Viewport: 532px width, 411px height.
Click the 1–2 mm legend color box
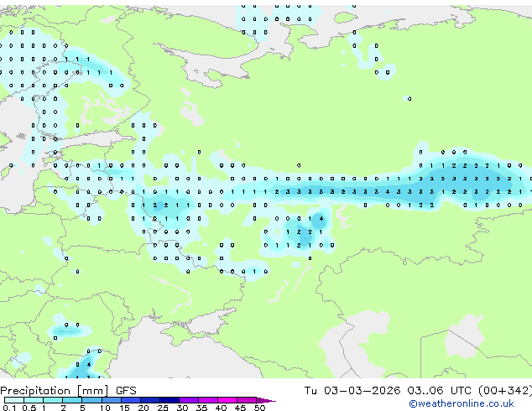(53, 400)
